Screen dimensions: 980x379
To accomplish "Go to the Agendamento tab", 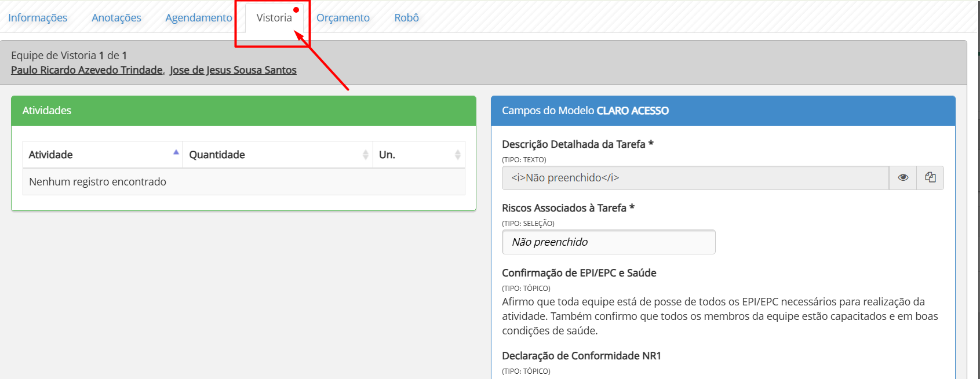I will point(198,18).
